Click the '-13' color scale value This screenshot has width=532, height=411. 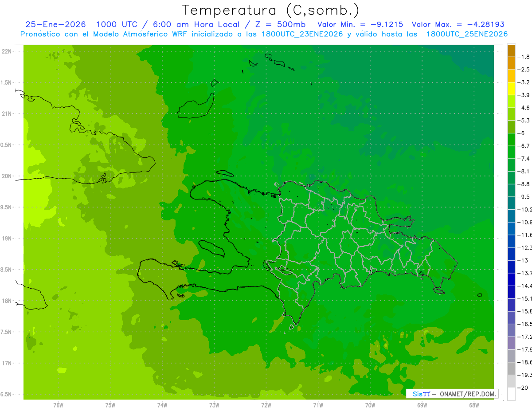(x=523, y=260)
